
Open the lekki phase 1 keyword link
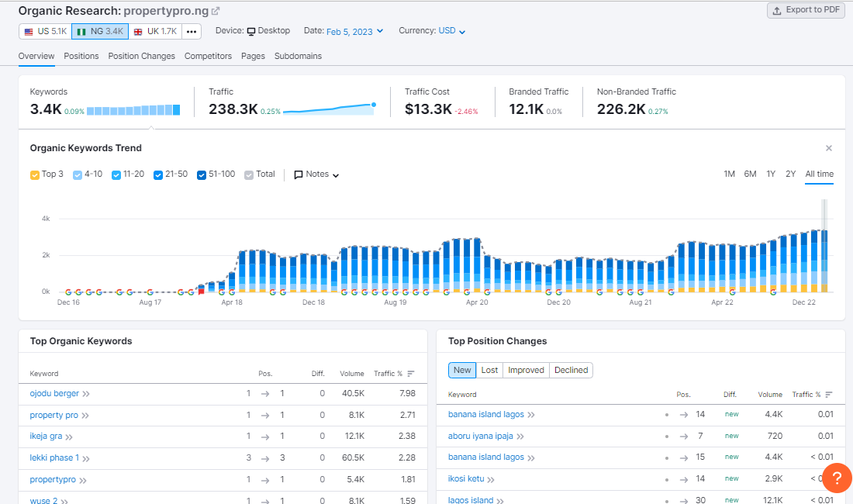click(x=54, y=457)
